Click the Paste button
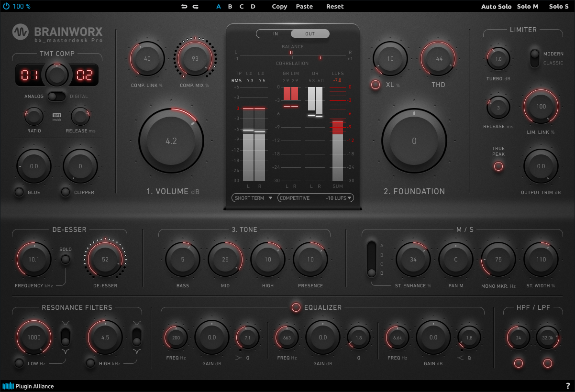Screen dimensions: 575x392 point(304,7)
